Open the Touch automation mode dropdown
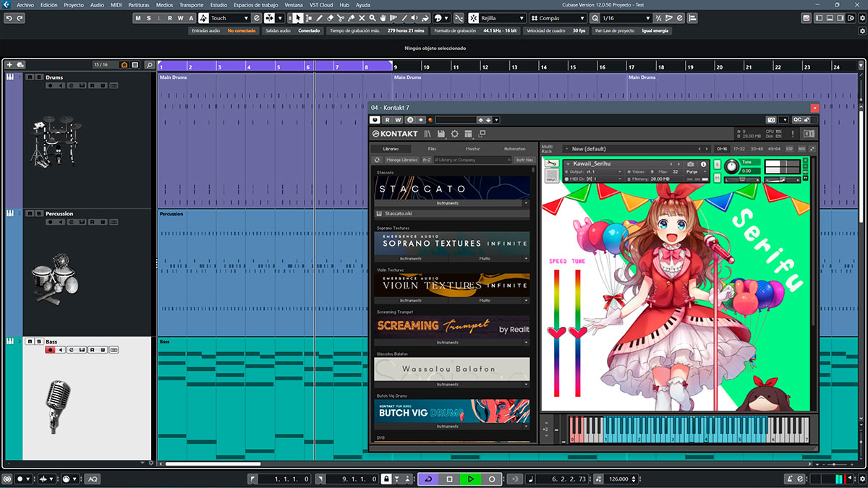The image size is (868, 488). click(x=230, y=18)
